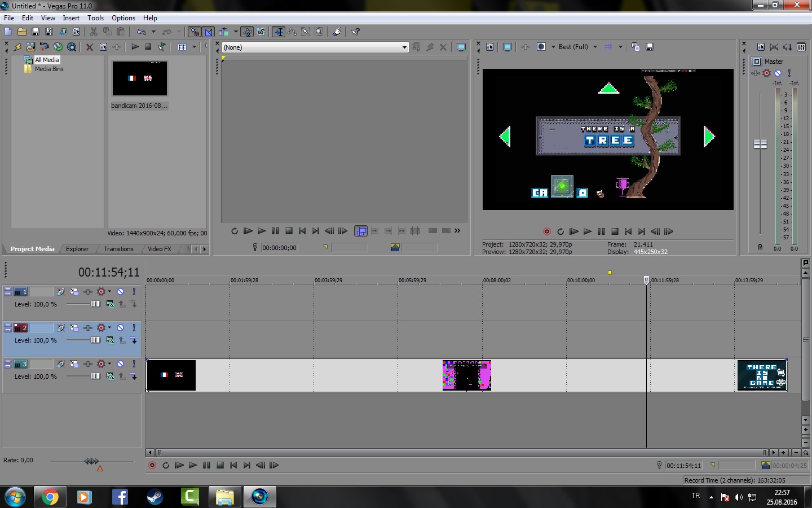Click the bandicam 2016-08 media thumbnail

click(140, 78)
